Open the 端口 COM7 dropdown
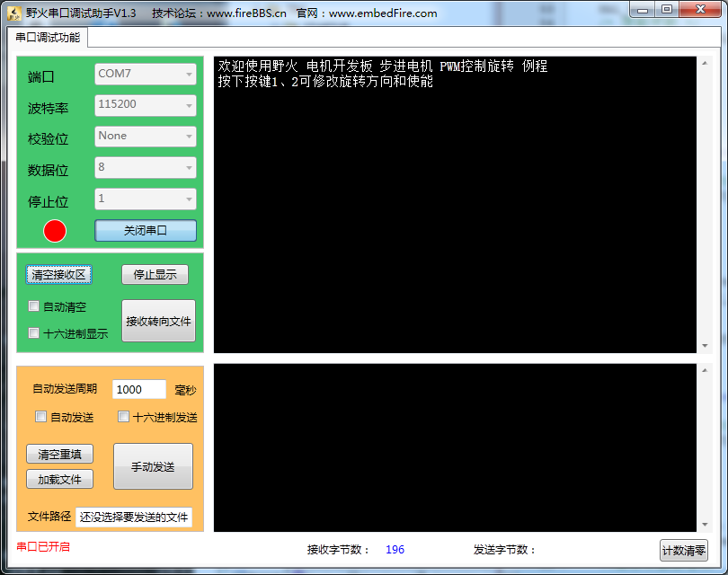728x575 pixels. [146, 74]
